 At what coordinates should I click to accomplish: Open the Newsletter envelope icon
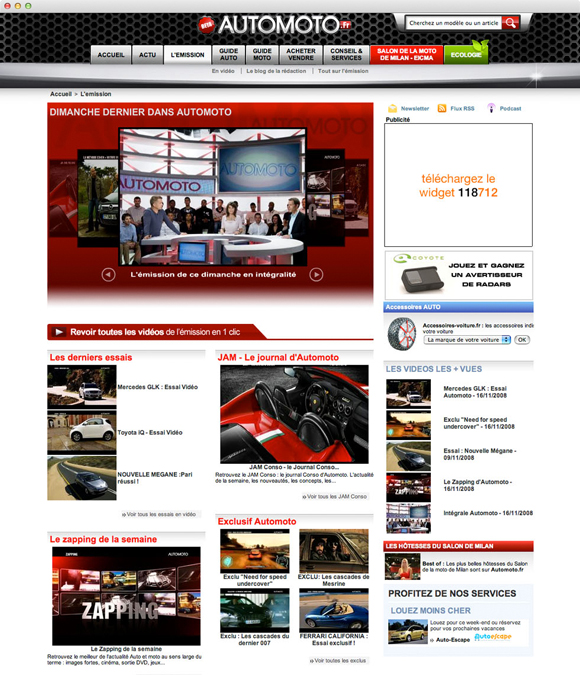(x=392, y=108)
